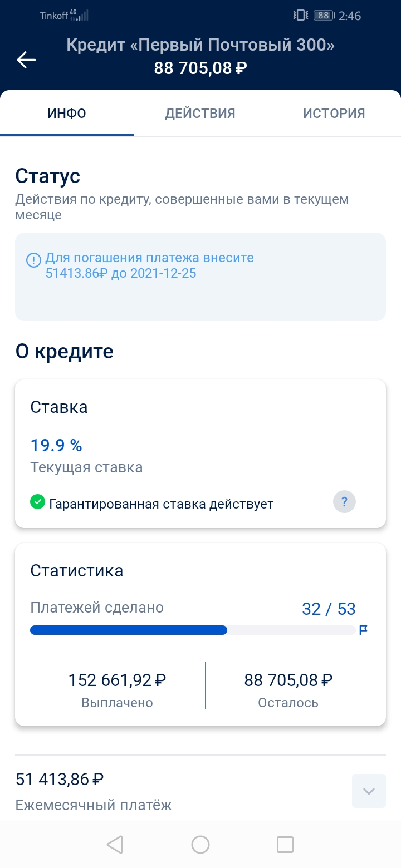The width and height of the screenshot is (401, 868).
Task: Tap the 88 705,08 ₽ remaining amount
Action: 288,680
